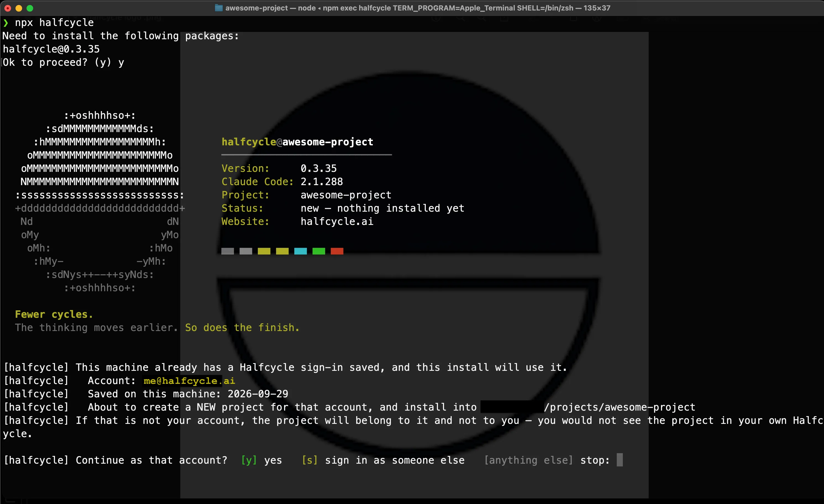824x504 pixels.
Task: Minimize the terminal window with the yellow button
Action: pos(19,8)
